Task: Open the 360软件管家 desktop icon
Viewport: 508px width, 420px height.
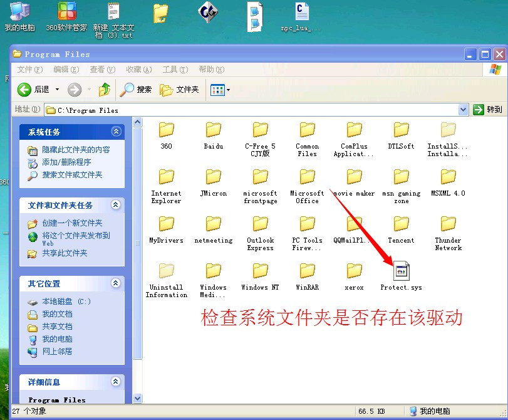Action: [66, 11]
